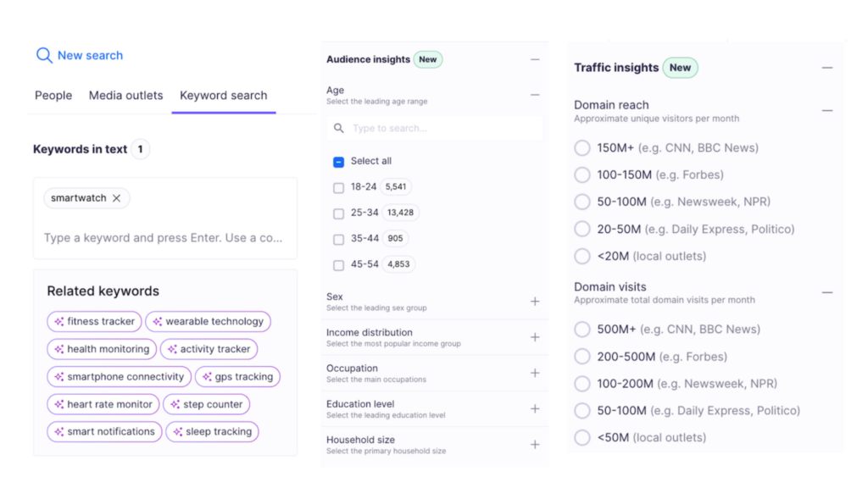Check the 25-34 age range box

pos(339,213)
